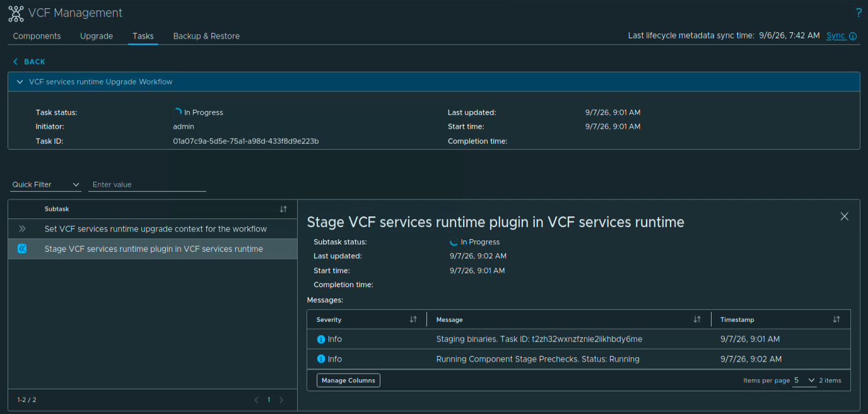Click the subtask status In Progress text

tap(480, 242)
